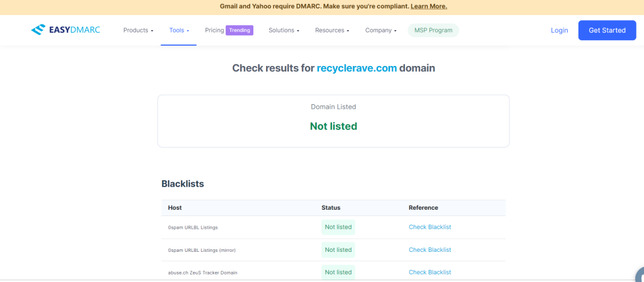
Task: Click the recyclerave.com domain link
Action: (357, 68)
